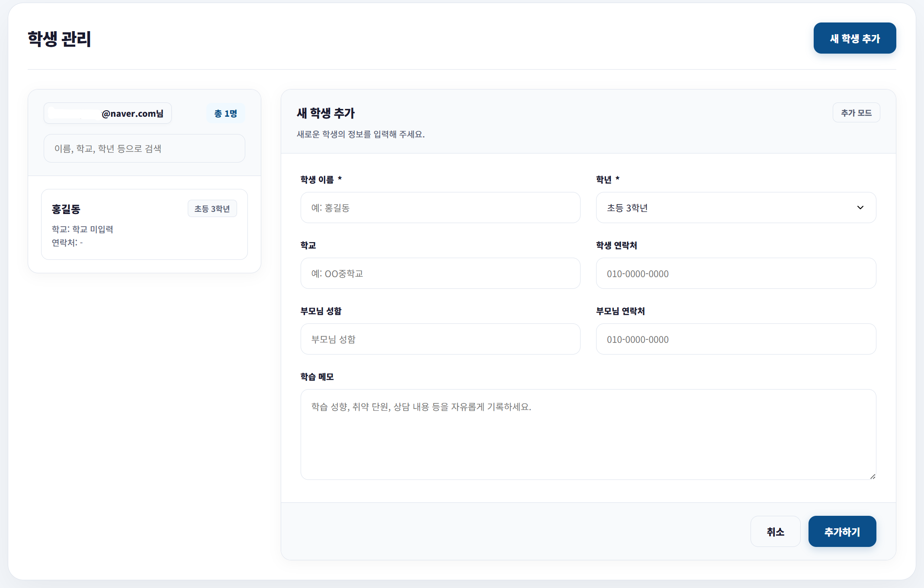Focus the '학생 이름' name input

440,208
